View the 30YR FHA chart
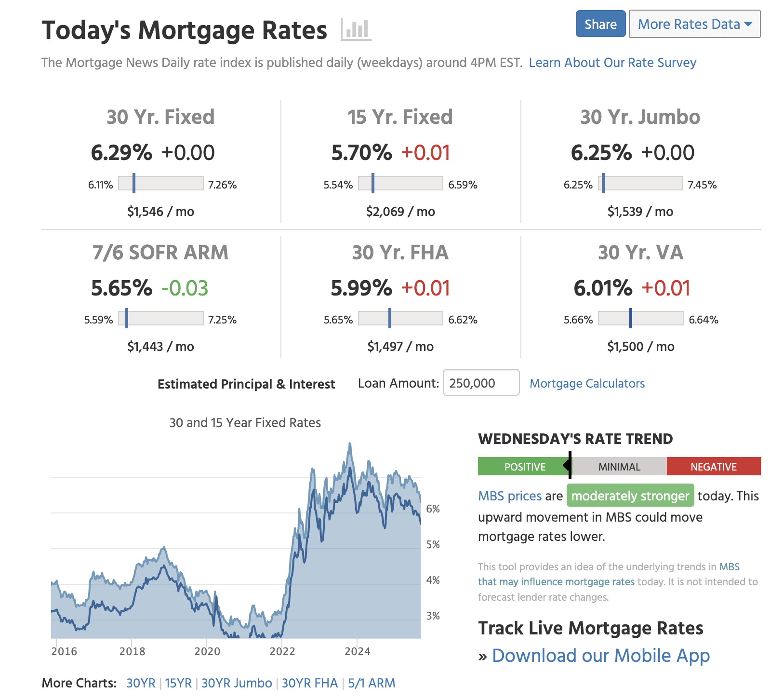Image resolution: width=770 pixels, height=700 pixels. click(310, 683)
